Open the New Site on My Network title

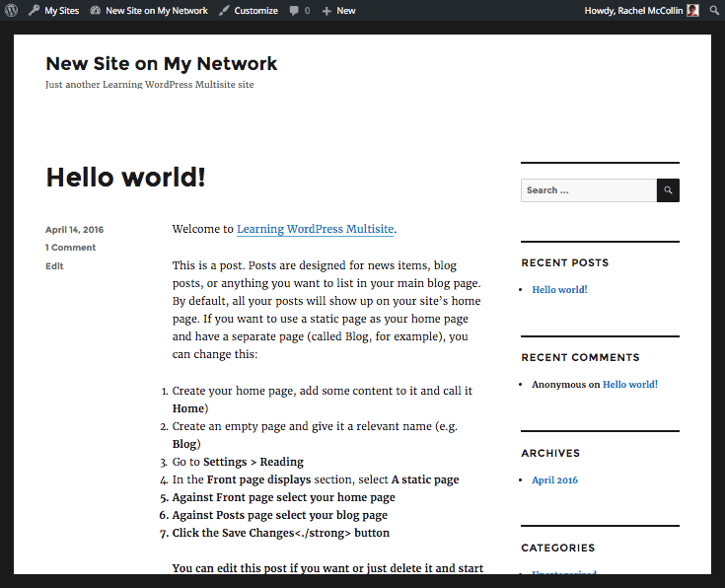pos(162,63)
